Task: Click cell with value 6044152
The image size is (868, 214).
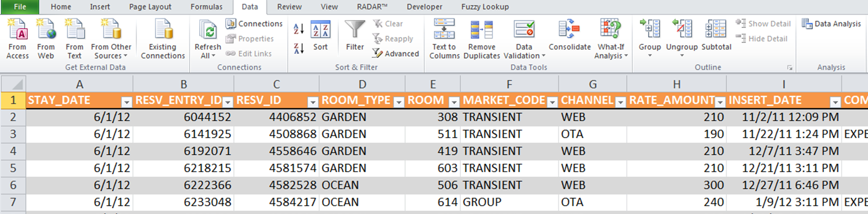Action: pos(183,117)
